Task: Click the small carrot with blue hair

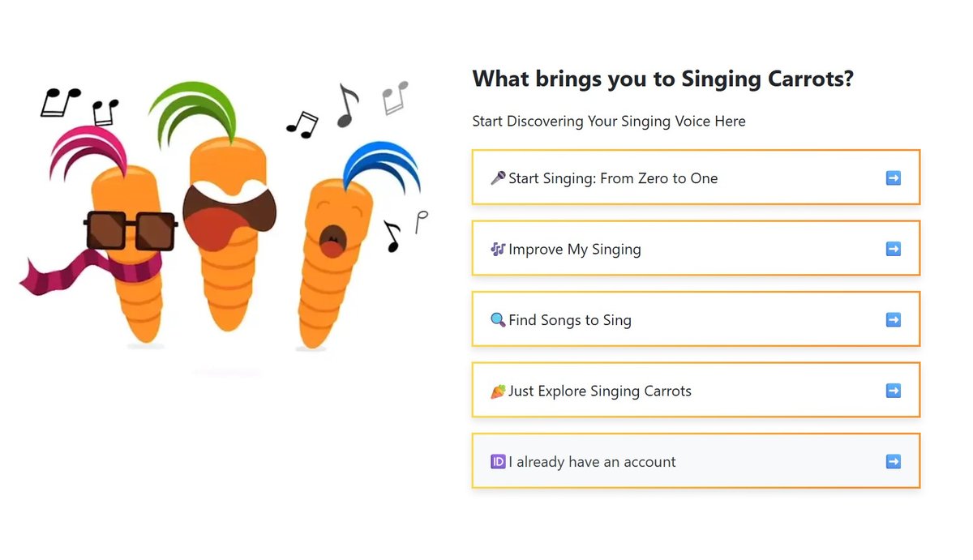Action: pos(331,251)
